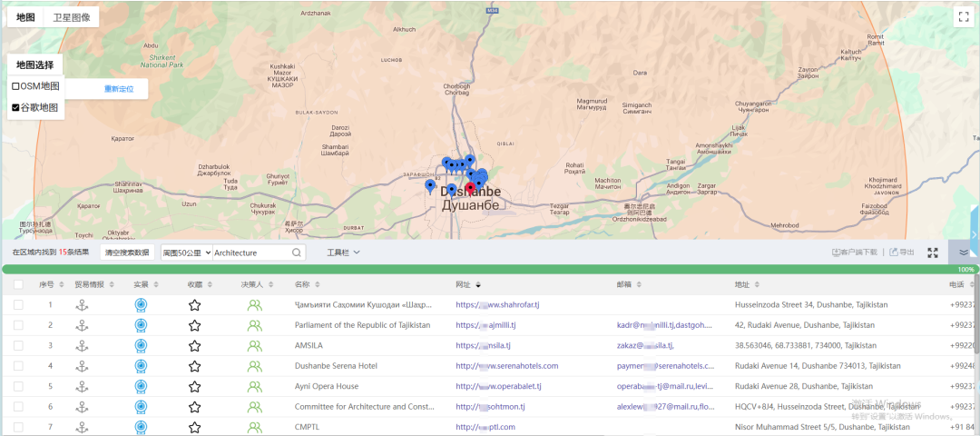Viewport: 980px width, 436px height.
Task: Open street view for Ayni Opera House
Action: coord(142,387)
